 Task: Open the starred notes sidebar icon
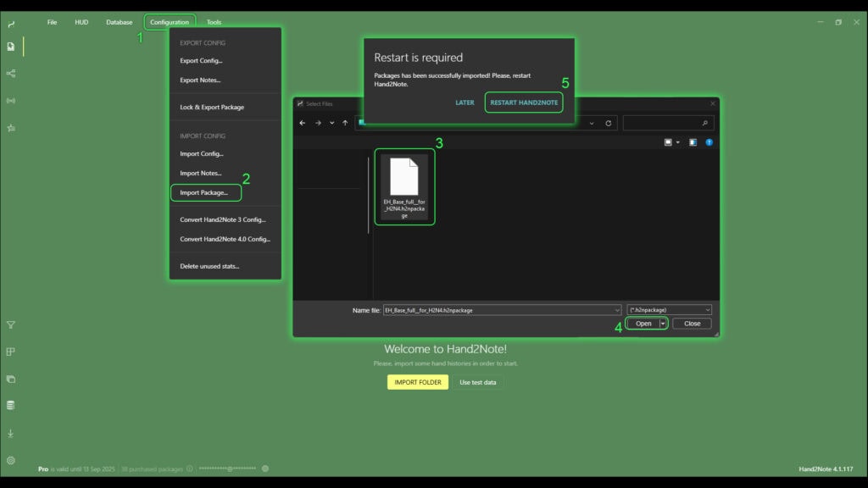11,128
